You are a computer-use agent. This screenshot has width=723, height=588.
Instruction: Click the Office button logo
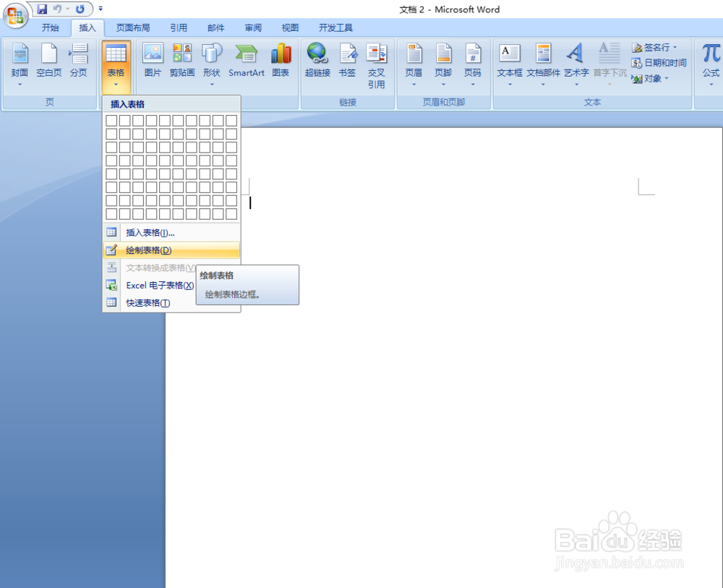coord(15,15)
